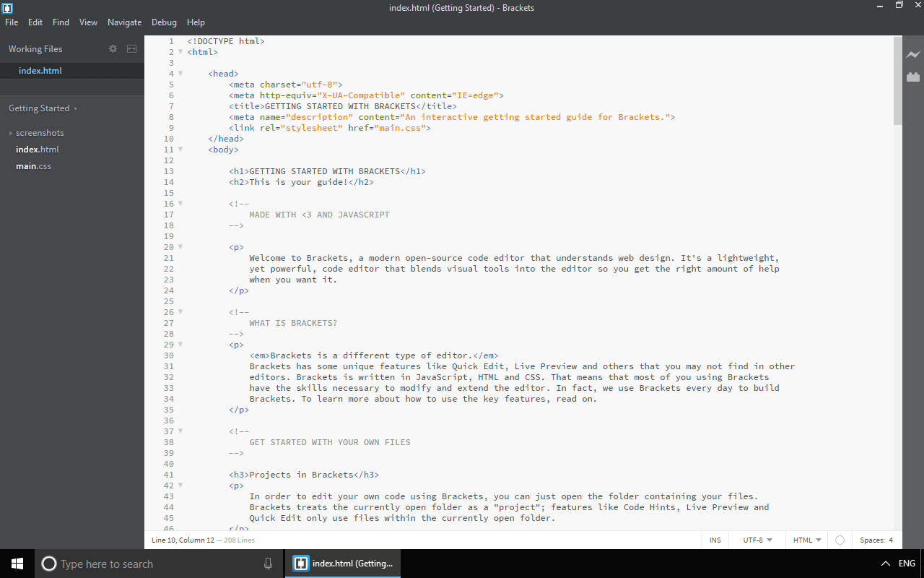The width and height of the screenshot is (924, 578).
Task: Click the indent size value 4
Action: (891, 540)
